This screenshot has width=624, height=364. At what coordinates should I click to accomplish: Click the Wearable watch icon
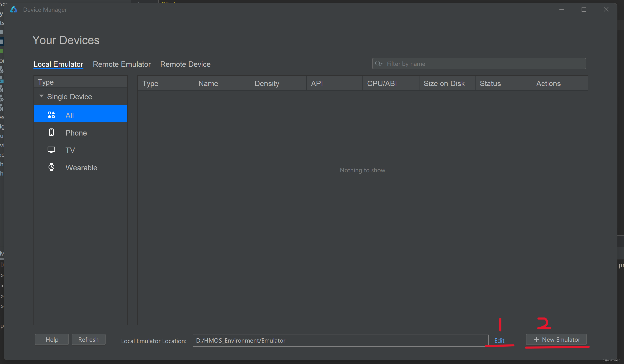coord(51,167)
